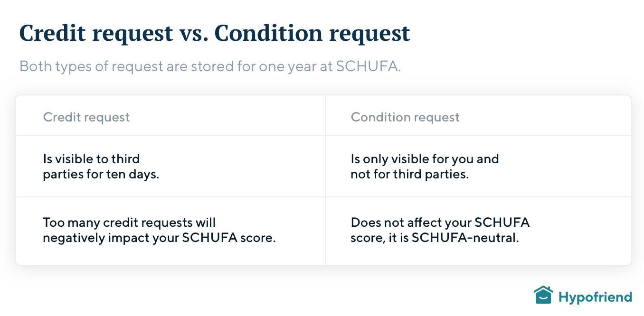The width and height of the screenshot is (644, 316).
Task: Select the "Credit request" column header
Action: 86,117
